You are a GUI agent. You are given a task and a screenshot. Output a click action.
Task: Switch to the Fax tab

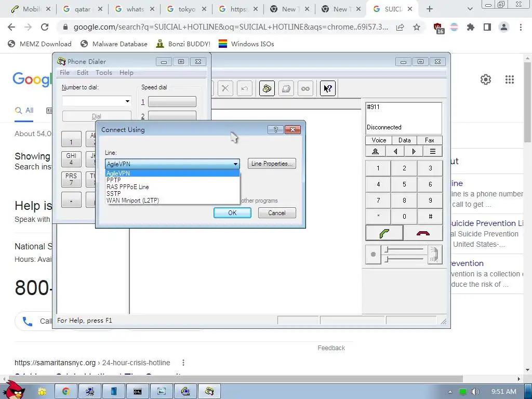430,140
